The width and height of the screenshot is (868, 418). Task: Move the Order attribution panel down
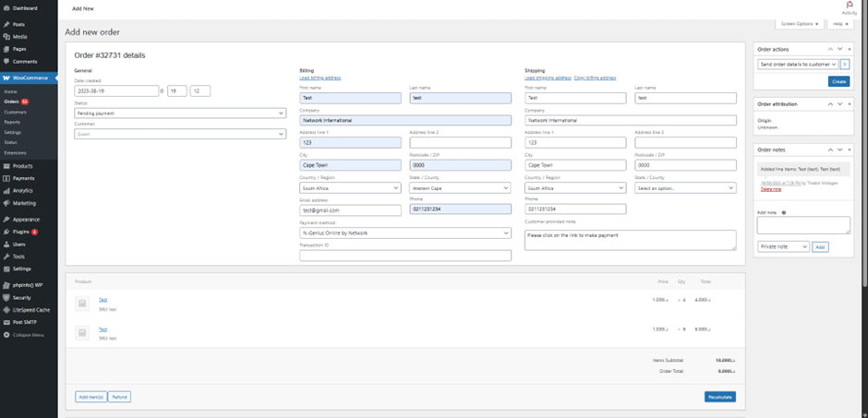839,104
